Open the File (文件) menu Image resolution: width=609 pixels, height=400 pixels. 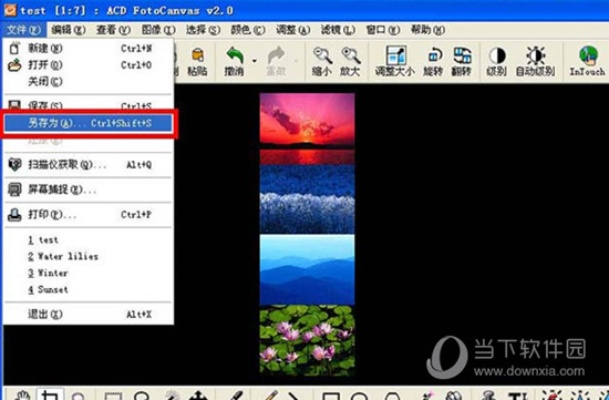[x=23, y=30]
